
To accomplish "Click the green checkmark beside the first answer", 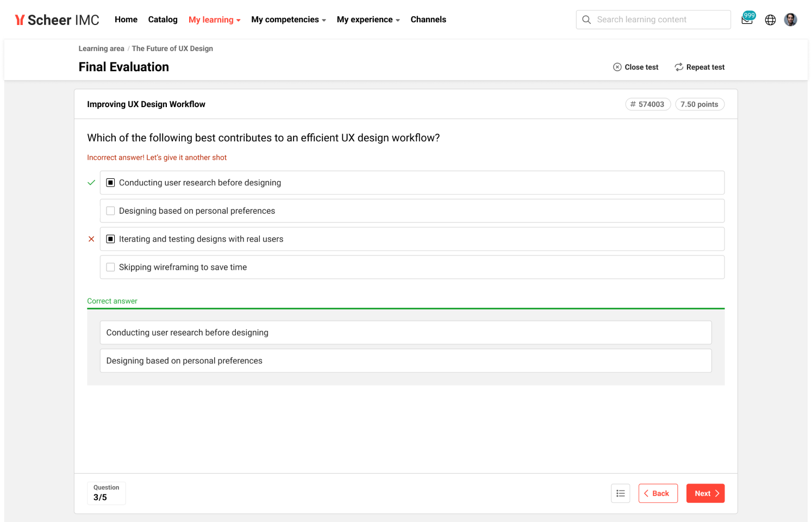I will [91, 183].
